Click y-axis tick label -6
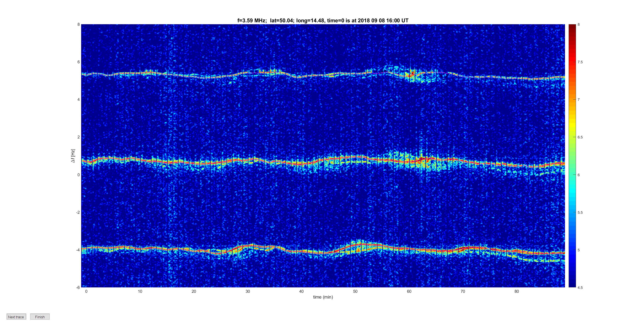 pyautogui.click(x=78, y=288)
